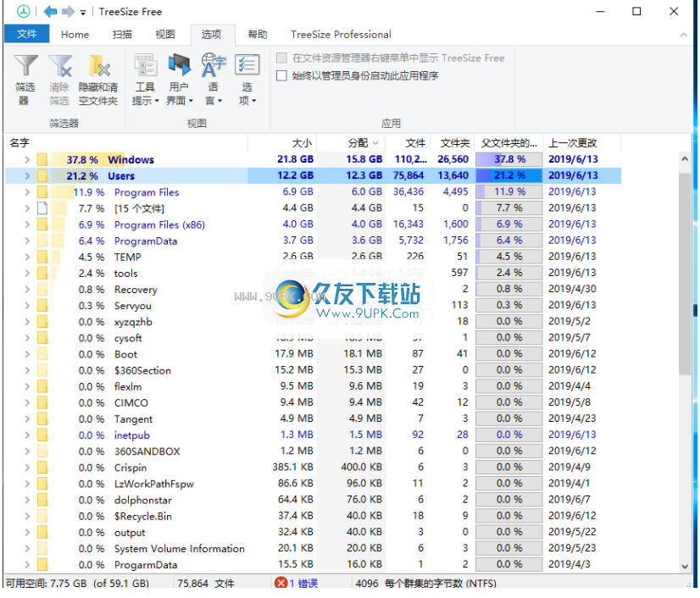Open the 文件 file menu
This screenshot has height=598, width=700.
(27, 34)
